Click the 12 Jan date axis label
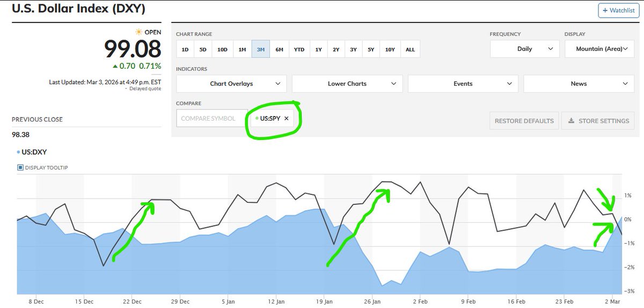This screenshot has height=308, width=644. 276,302
